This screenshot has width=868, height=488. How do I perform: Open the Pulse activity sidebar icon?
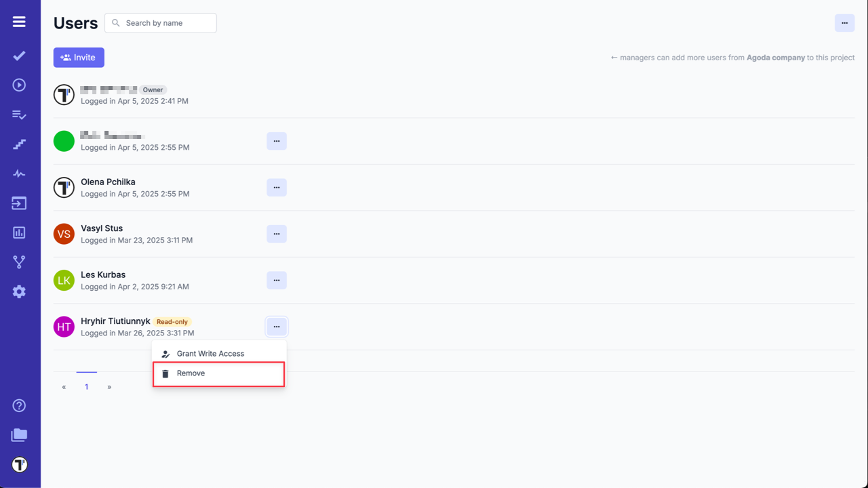pos(19,174)
